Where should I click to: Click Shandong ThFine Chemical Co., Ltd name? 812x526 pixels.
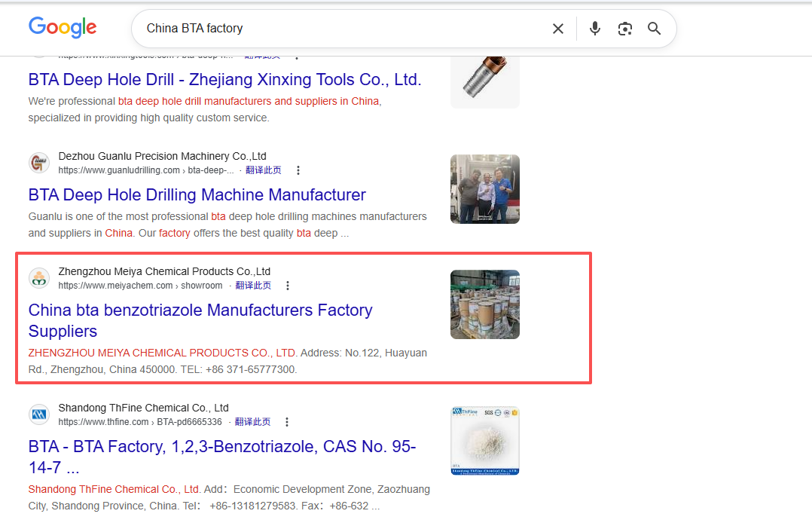[x=143, y=408]
